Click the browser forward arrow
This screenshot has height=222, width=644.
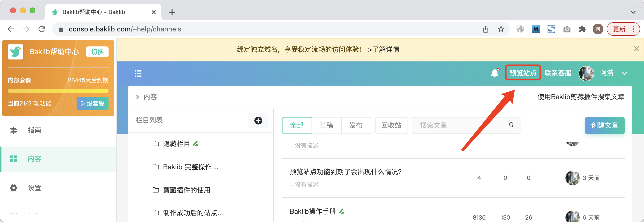tap(26, 29)
